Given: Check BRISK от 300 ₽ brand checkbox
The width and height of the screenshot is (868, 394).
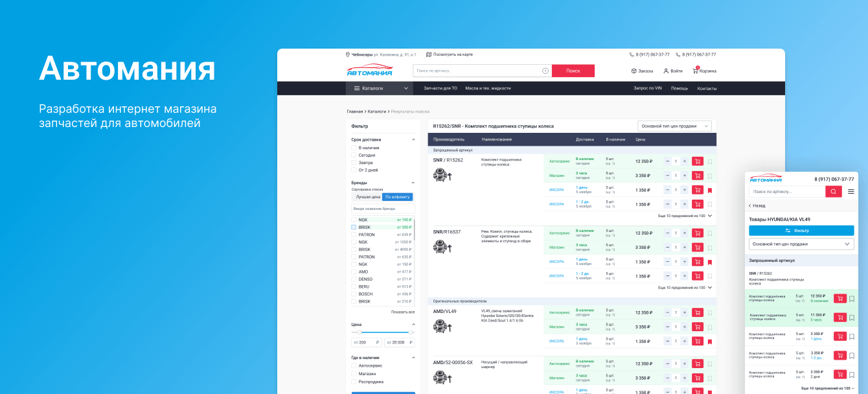Looking at the screenshot, I should tap(354, 227).
